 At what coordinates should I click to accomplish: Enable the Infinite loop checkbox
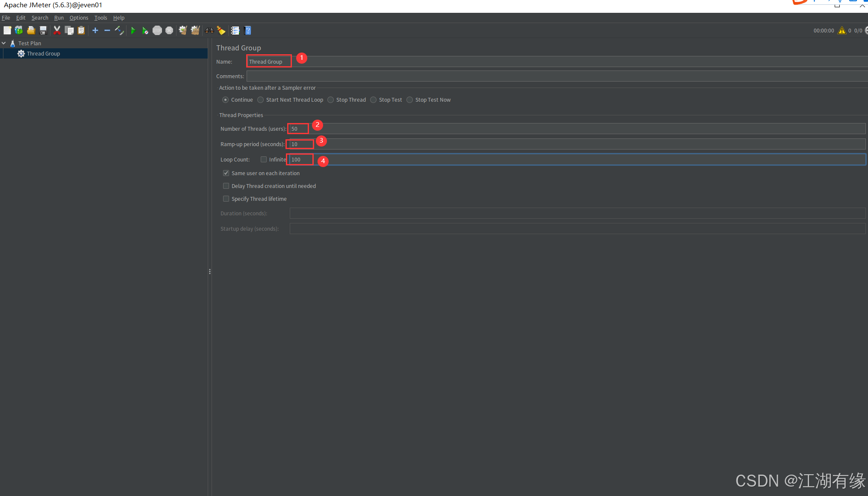(264, 160)
